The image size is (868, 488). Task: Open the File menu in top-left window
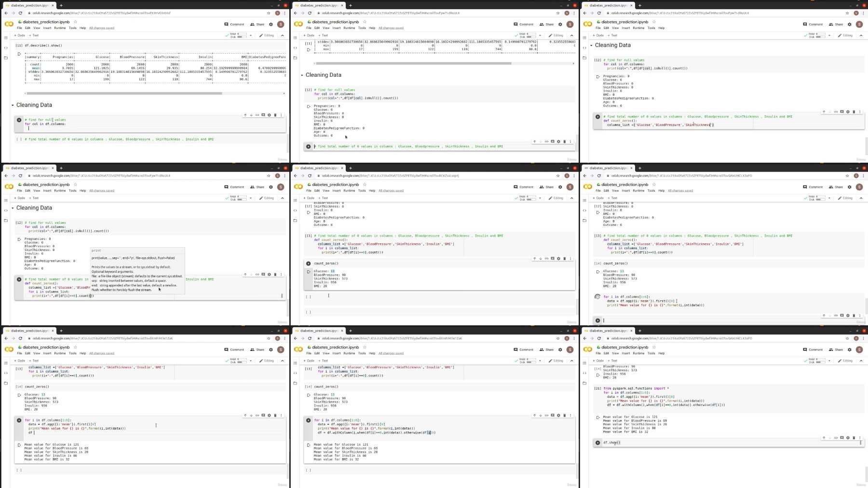[19, 28]
